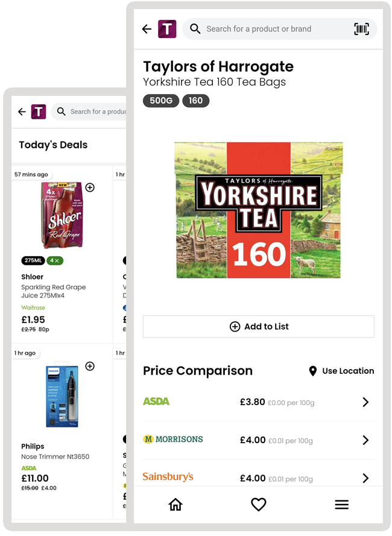
Task: Add Shloer juice using the plus icon
Action: tap(90, 188)
